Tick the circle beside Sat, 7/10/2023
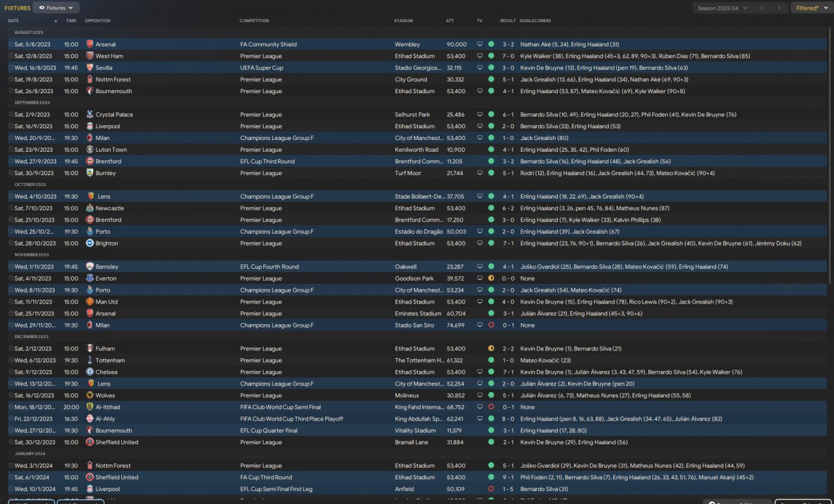 tap(11, 208)
